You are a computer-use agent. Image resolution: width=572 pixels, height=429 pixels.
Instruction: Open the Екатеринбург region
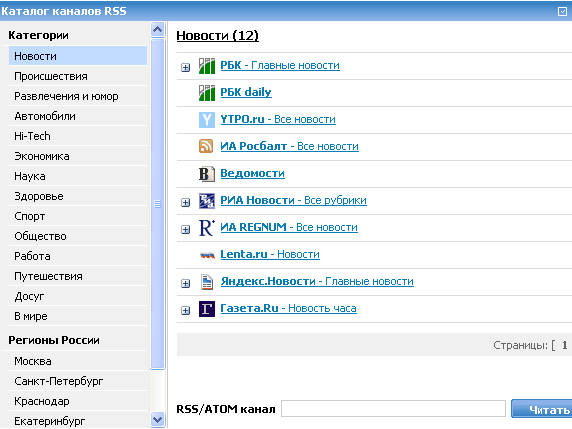tap(78, 421)
